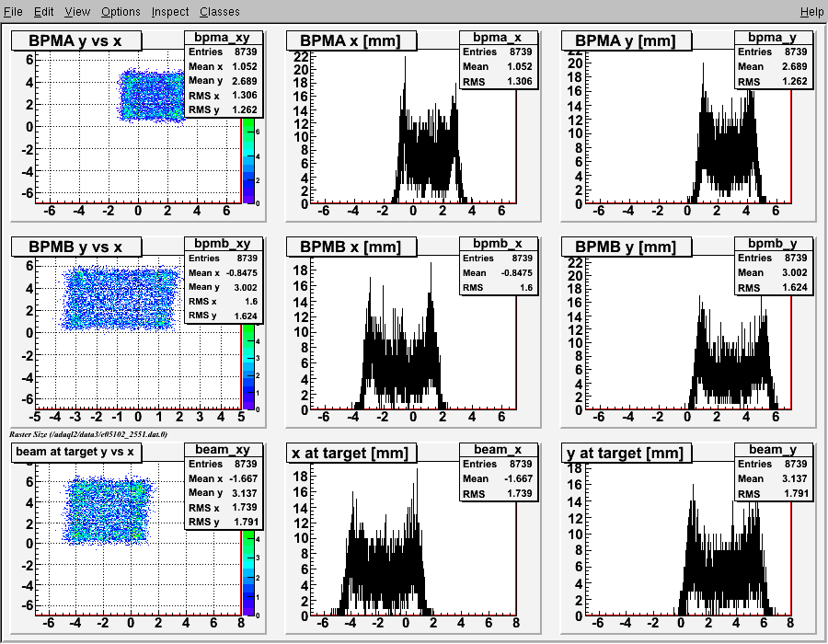Click the BPMB y vs x scatter cluster
The image size is (828, 644).
(x=121, y=298)
